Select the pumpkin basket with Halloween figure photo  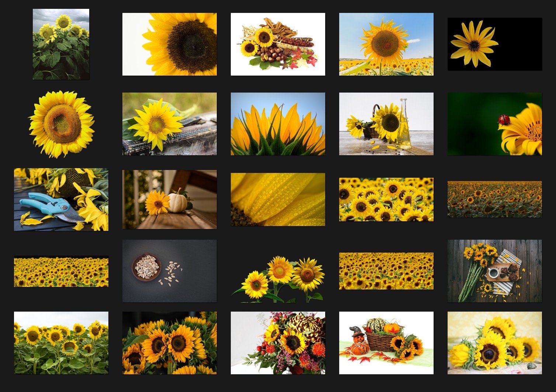pos(386,344)
